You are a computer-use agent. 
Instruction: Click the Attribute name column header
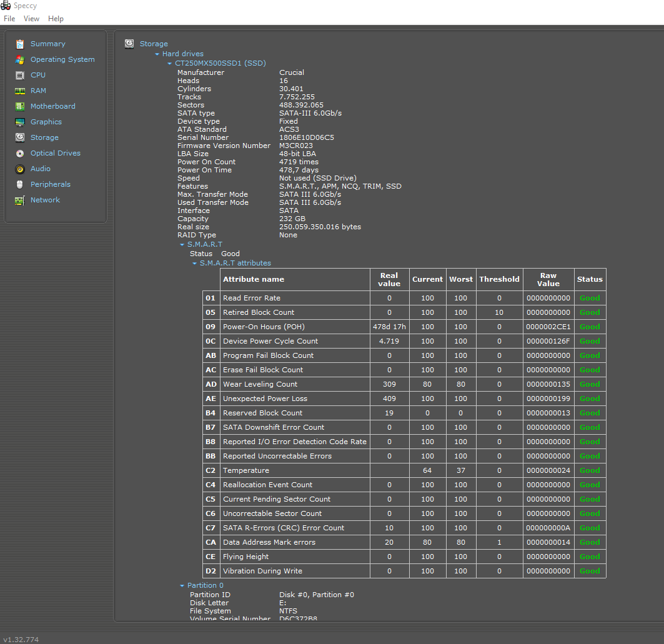coord(295,279)
